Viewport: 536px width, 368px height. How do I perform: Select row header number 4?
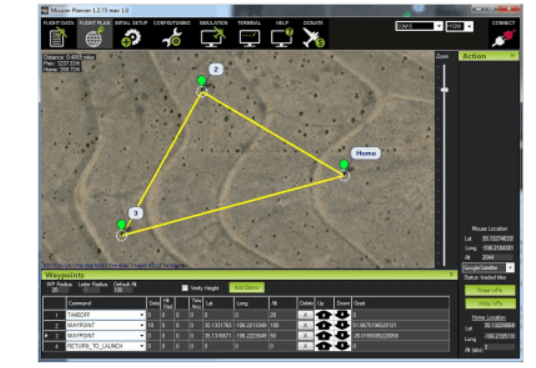55,346
